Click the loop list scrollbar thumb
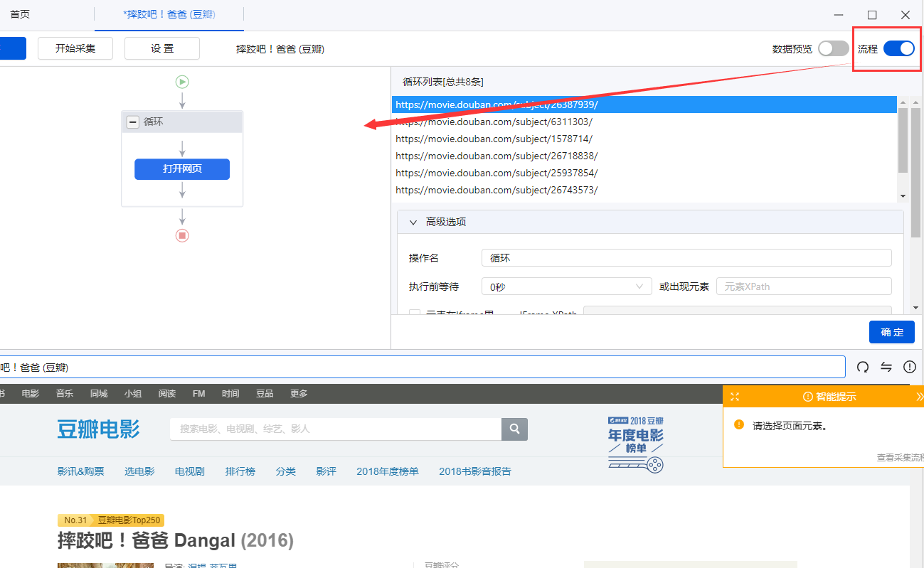The width and height of the screenshot is (924, 568). pos(903,140)
